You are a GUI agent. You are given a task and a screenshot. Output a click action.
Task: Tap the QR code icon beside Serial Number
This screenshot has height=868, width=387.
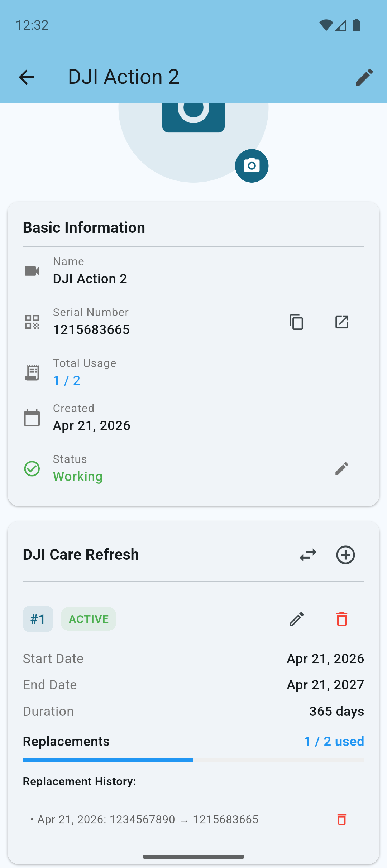[32, 321]
